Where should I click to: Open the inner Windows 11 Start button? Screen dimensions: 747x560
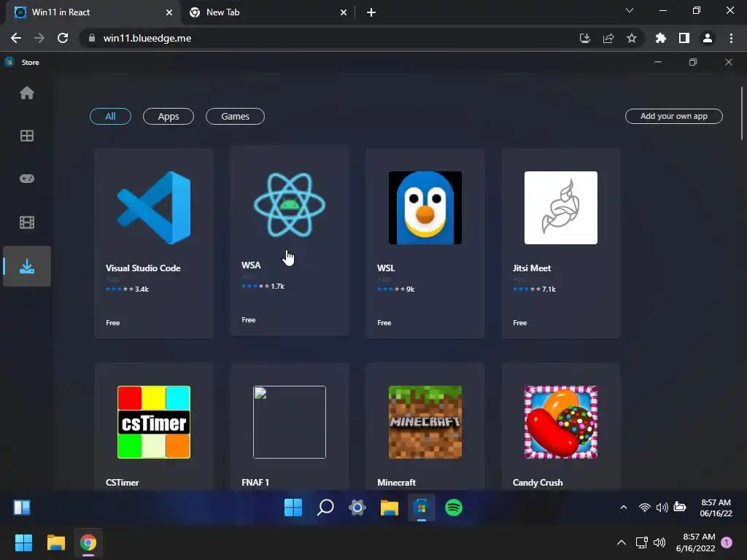(x=293, y=507)
